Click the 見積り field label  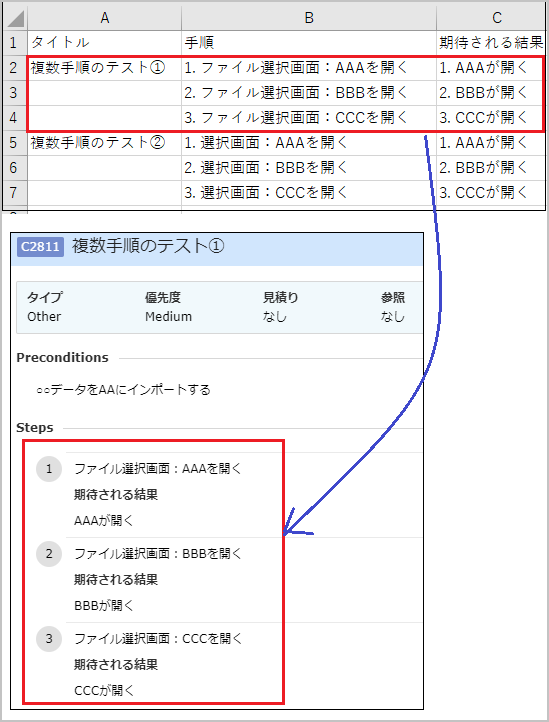point(280,297)
